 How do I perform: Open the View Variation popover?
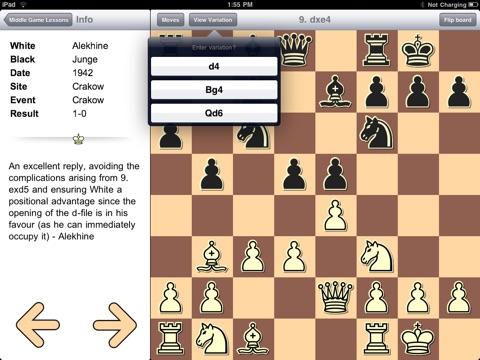(213, 20)
